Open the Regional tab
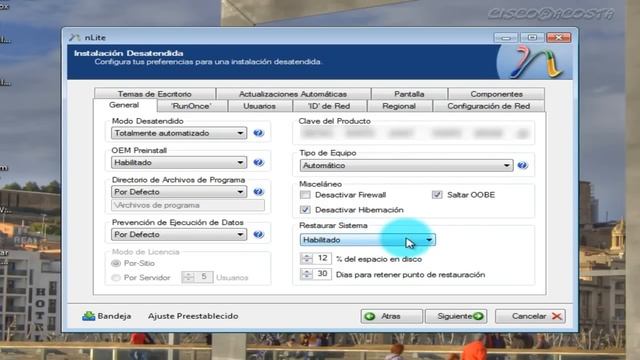640x360 pixels. tap(399, 106)
